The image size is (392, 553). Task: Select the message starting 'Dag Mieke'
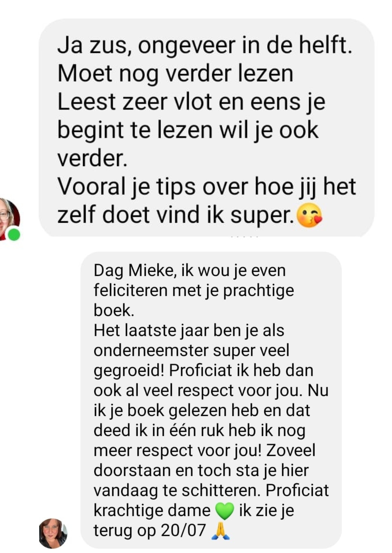[x=211, y=400]
